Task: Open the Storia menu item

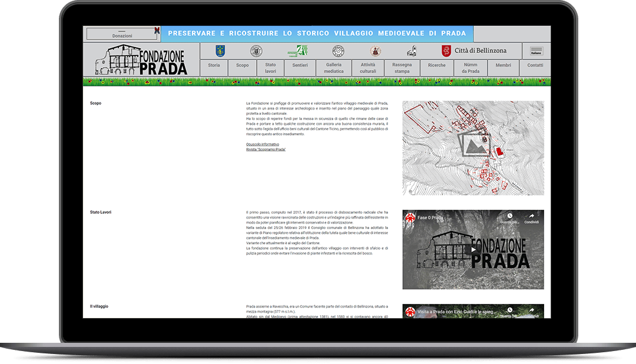Action: [x=214, y=65]
